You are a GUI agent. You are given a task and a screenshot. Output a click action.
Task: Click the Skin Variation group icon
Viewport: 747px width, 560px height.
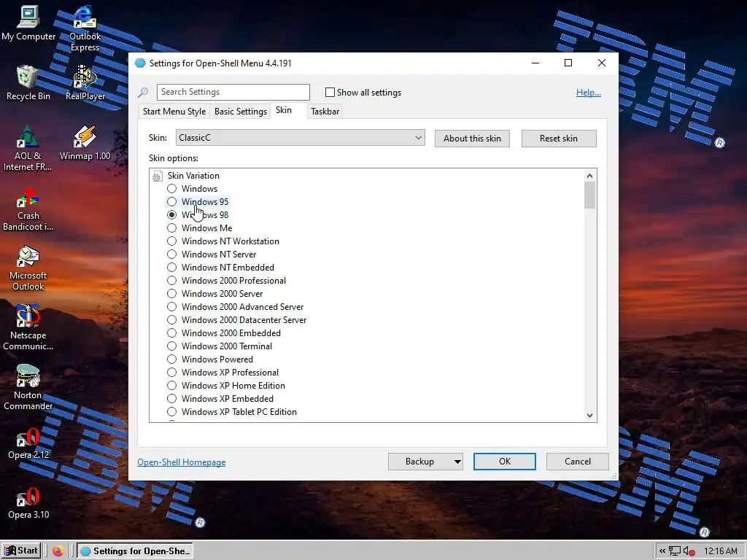158,176
